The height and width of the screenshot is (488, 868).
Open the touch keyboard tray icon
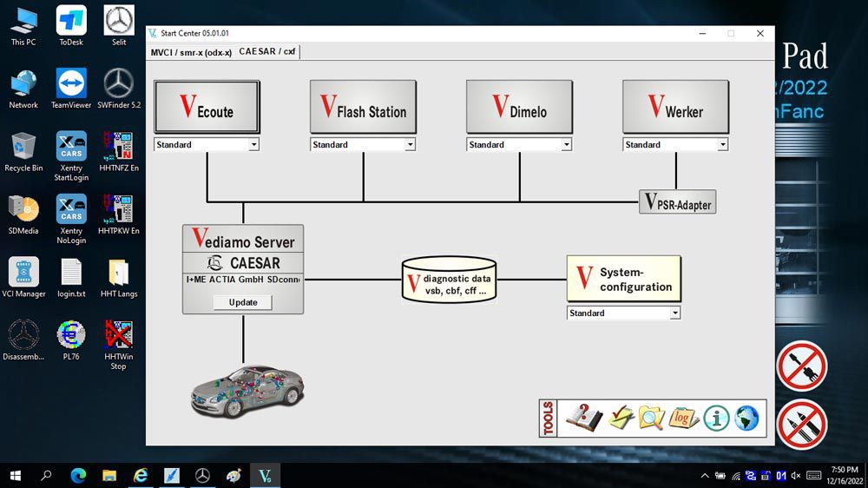click(x=814, y=475)
